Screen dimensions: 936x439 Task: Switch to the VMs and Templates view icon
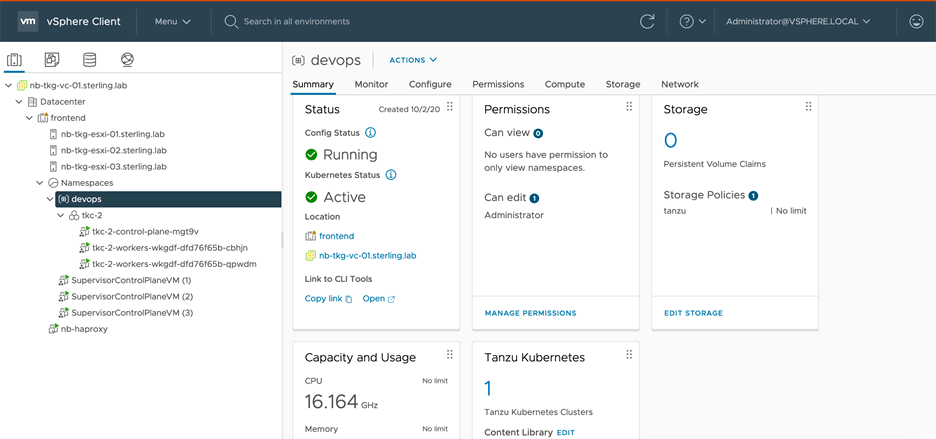(52, 60)
